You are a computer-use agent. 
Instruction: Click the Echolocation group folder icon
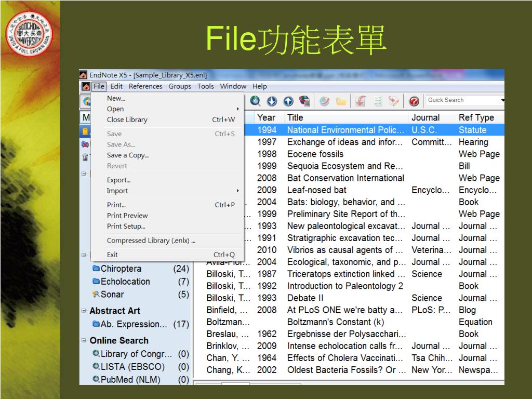96,281
